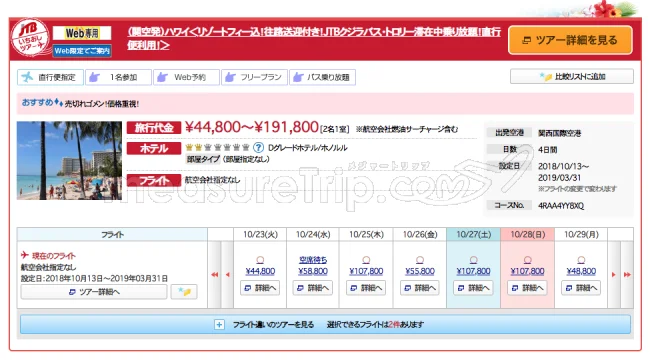This screenshot has width=650, height=362.
Task: Select the 10/27(土) date column header
Action: point(473,234)
